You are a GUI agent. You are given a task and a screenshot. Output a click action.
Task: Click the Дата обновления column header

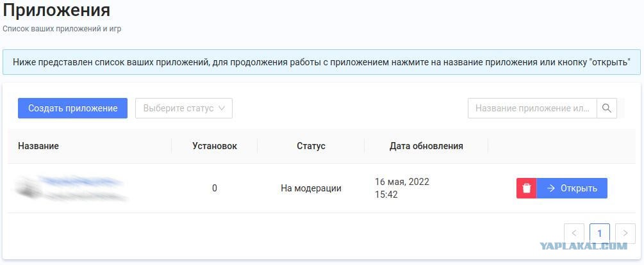coord(426,146)
